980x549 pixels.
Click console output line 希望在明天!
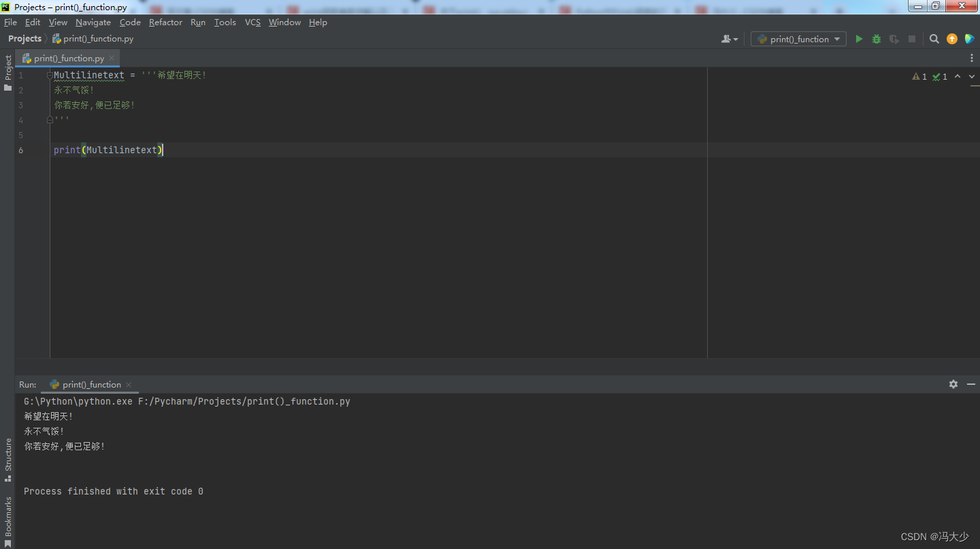(48, 416)
